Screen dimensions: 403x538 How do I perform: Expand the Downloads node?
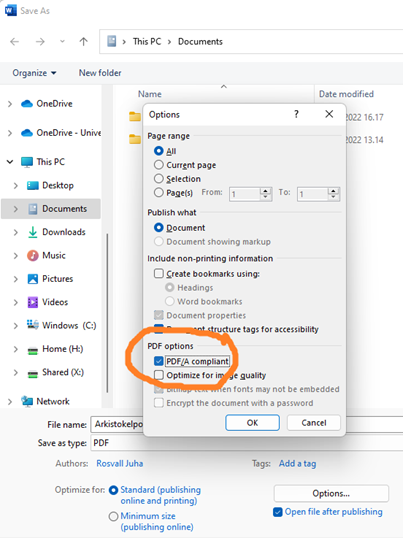[x=15, y=232]
